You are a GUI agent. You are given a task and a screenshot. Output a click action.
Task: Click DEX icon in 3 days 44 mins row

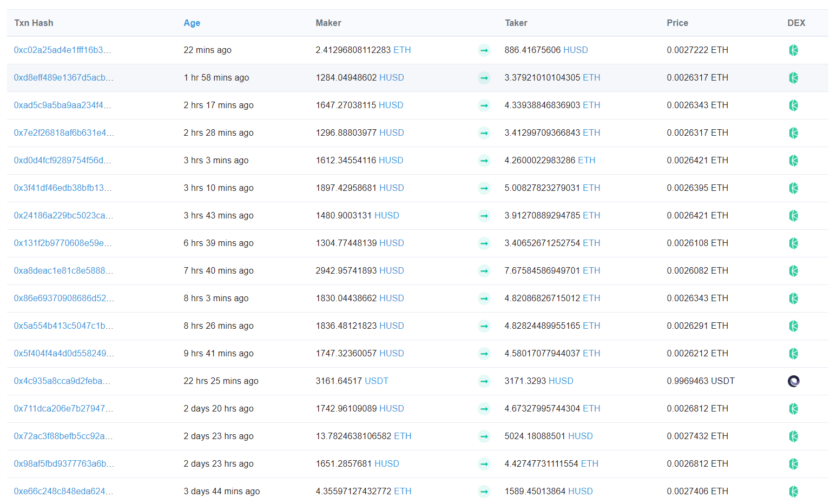click(x=793, y=492)
